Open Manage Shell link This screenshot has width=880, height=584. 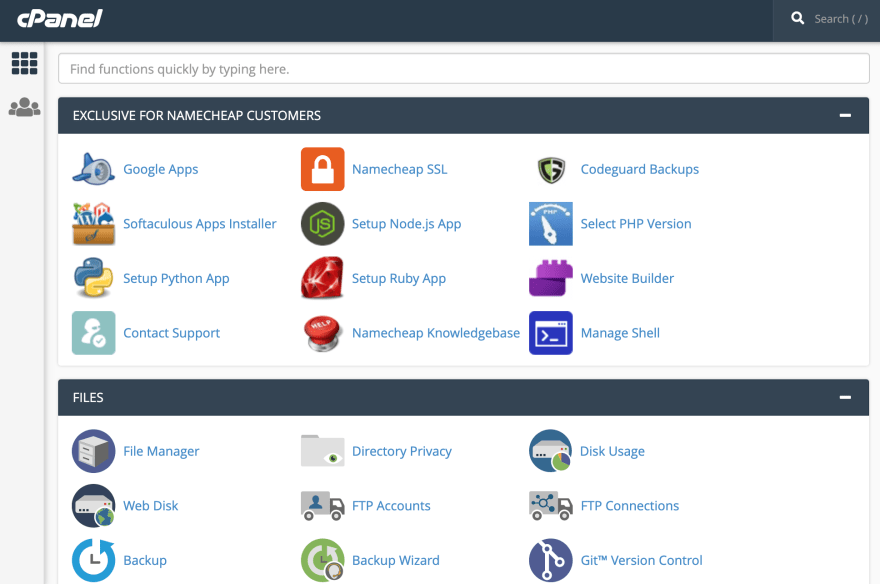click(620, 333)
